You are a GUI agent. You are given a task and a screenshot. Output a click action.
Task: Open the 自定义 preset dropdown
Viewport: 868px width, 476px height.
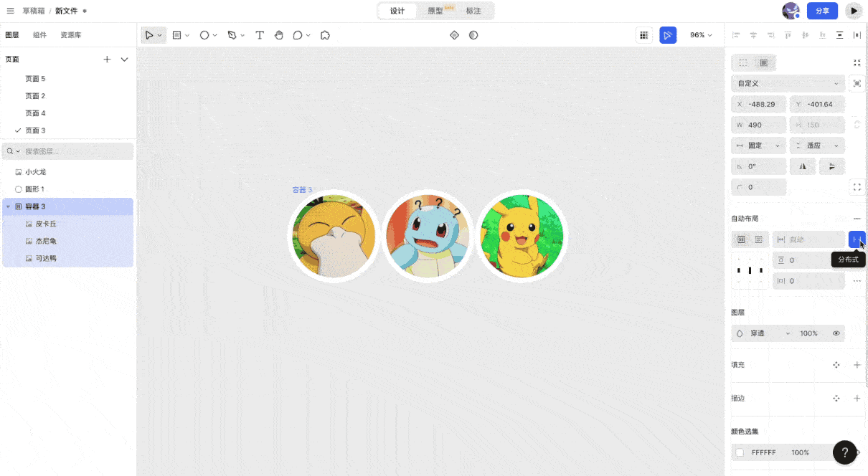788,84
